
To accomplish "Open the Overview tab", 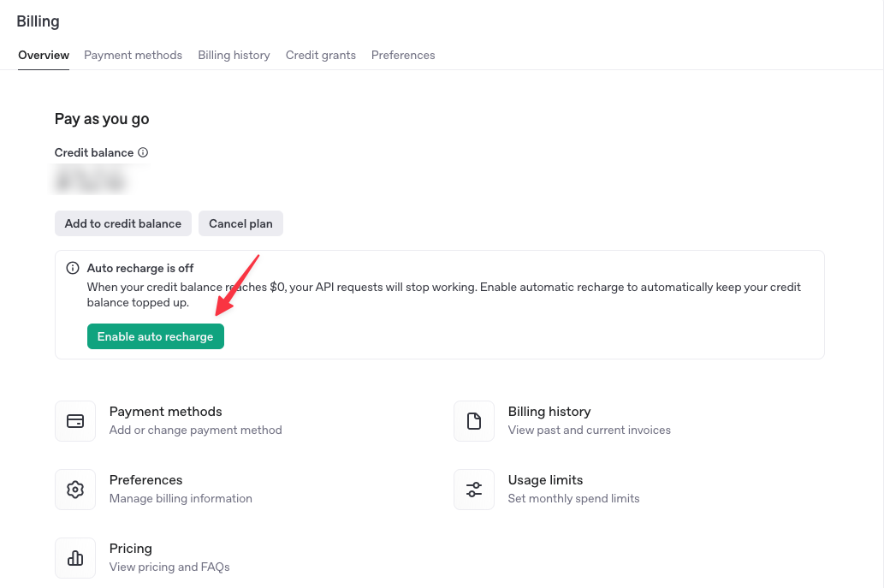I will click(44, 56).
